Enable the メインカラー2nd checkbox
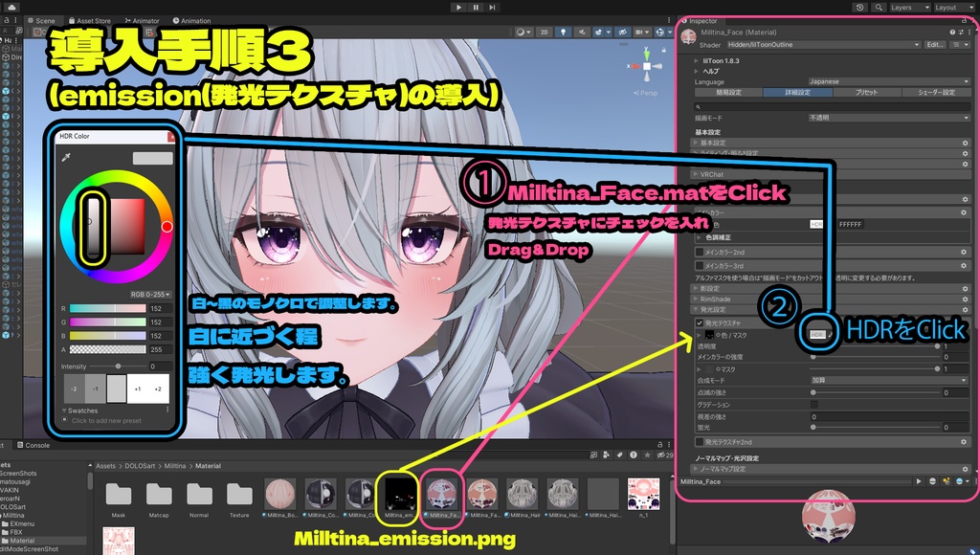The width and height of the screenshot is (980, 555). [x=699, y=252]
